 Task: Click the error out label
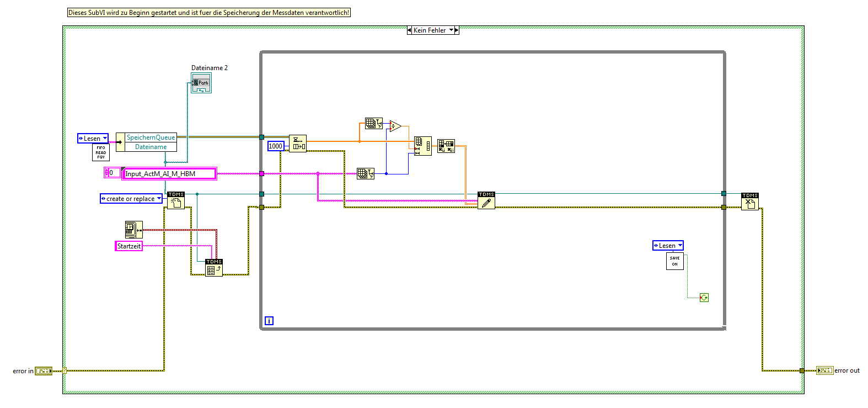click(x=847, y=370)
